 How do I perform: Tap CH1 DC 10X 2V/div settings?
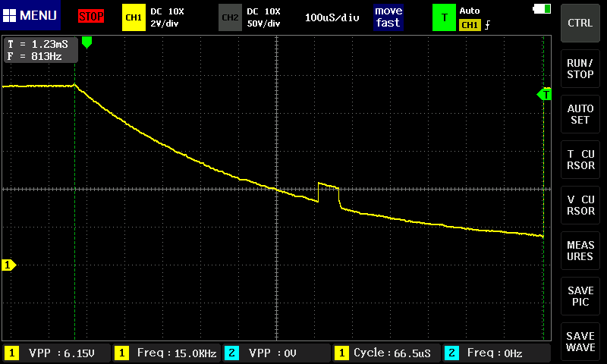click(x=167, y=17)
